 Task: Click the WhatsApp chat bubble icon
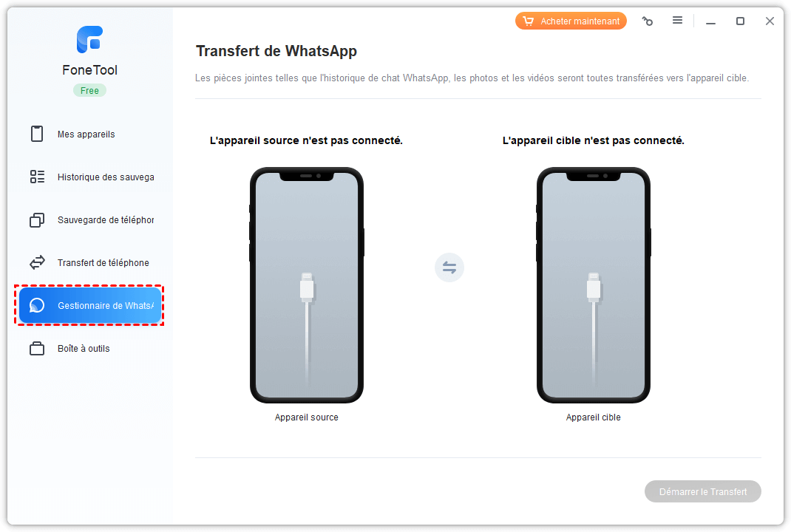click(37, 305)
